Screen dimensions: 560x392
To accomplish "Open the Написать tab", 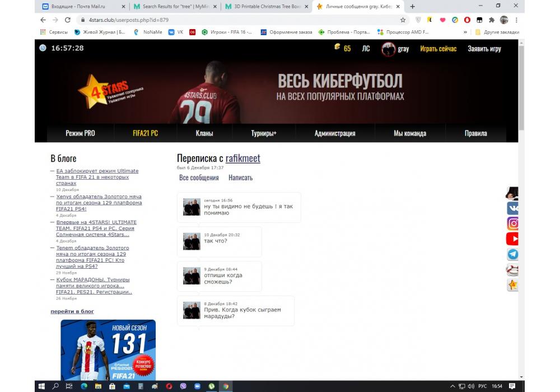I will click(x=240, y=178).
